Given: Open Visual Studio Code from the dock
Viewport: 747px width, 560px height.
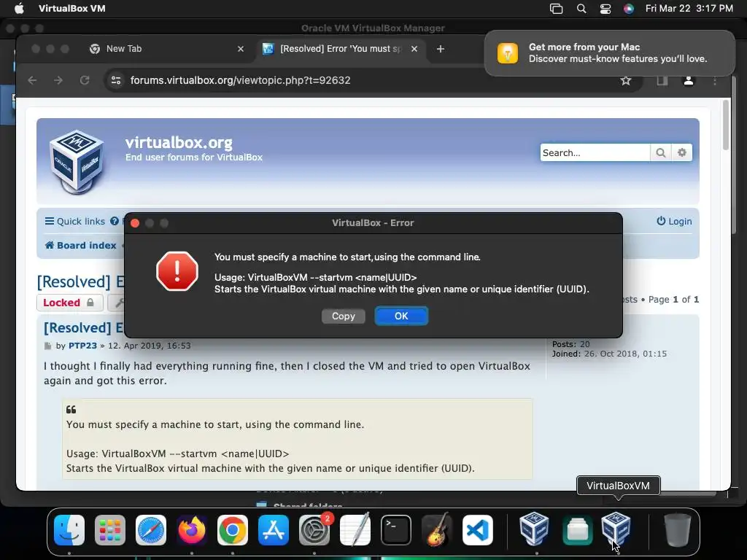Looking at the screenshot, I should point(478,530).
